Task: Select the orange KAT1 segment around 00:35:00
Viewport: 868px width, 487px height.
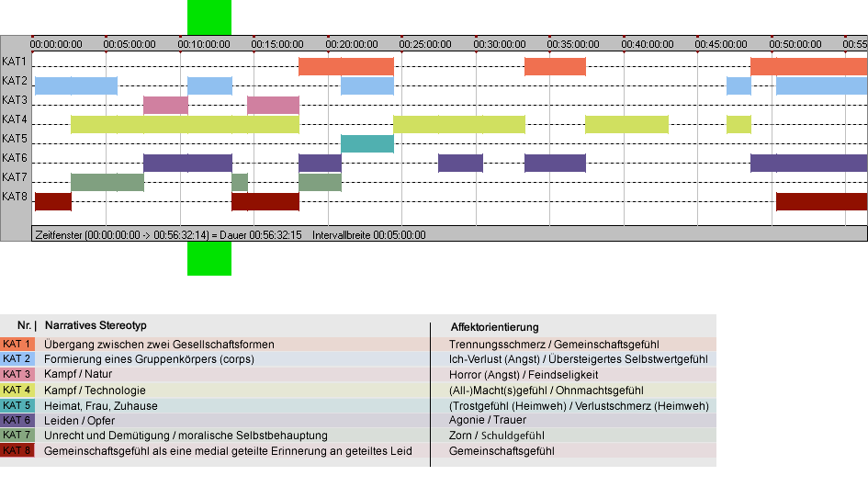Action: [555, 66]
